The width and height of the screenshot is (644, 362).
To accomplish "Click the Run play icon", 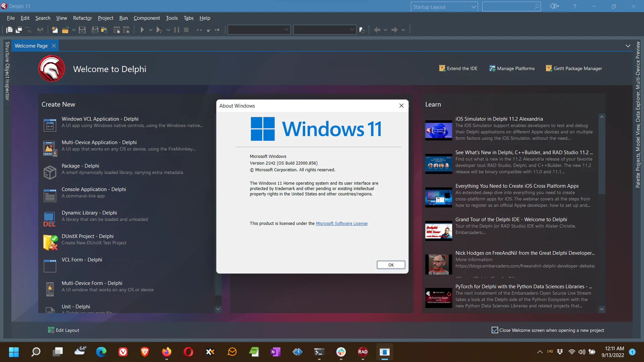I will click(x=142, y=30).
